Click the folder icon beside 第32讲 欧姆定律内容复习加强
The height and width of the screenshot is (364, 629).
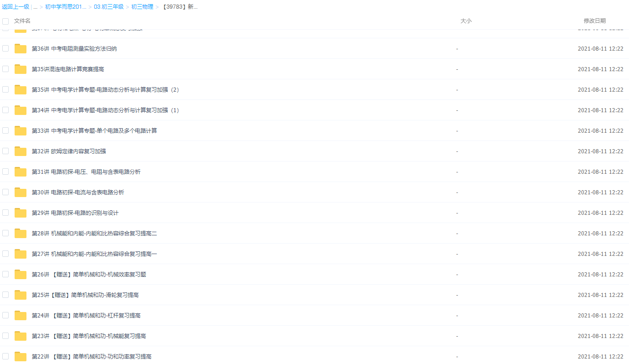20,151
